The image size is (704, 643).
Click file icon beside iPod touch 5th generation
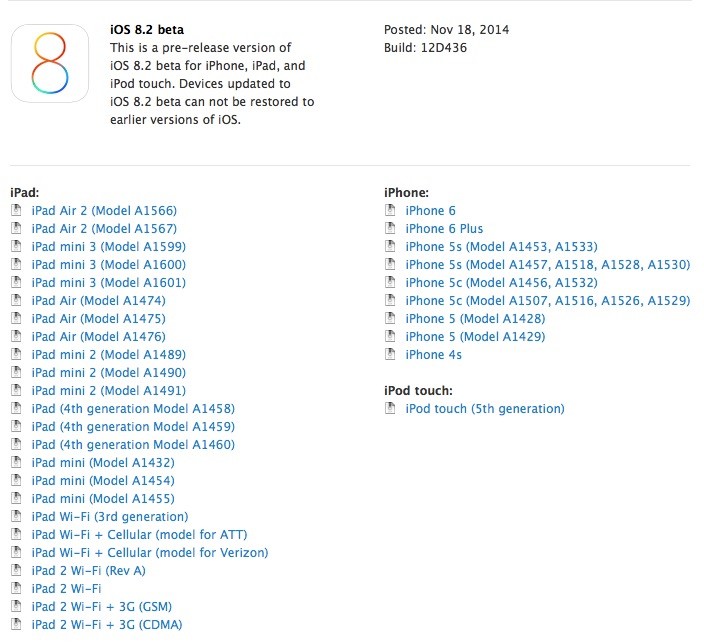coord(390,408)
